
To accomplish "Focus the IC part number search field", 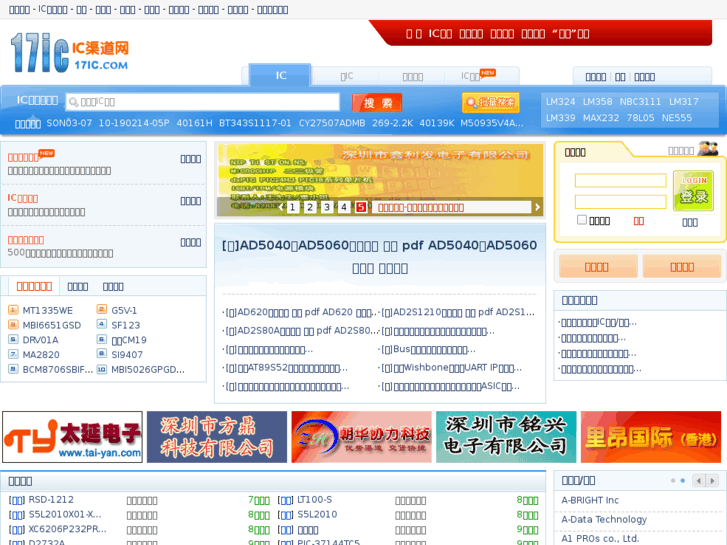I will pyautogui.click(x=203, y=102).
